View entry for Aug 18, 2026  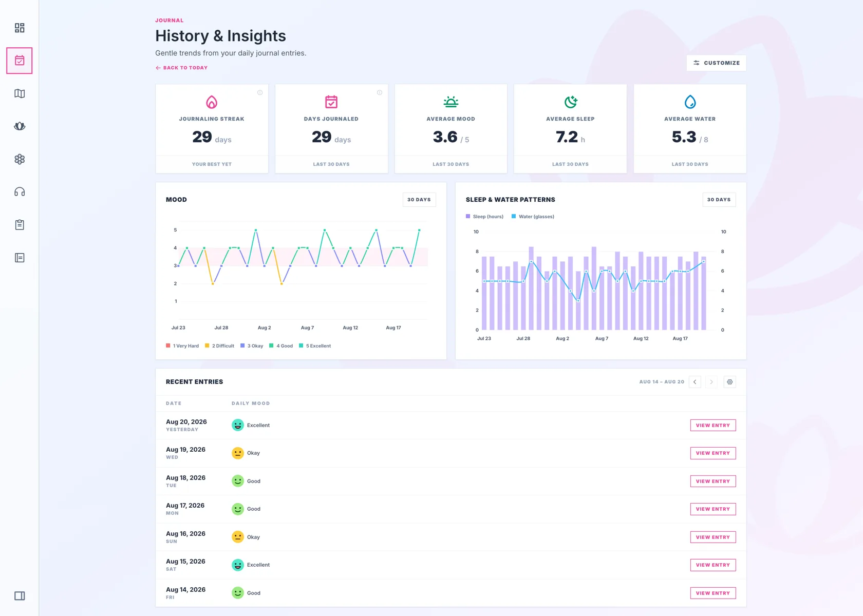(713, 482)
